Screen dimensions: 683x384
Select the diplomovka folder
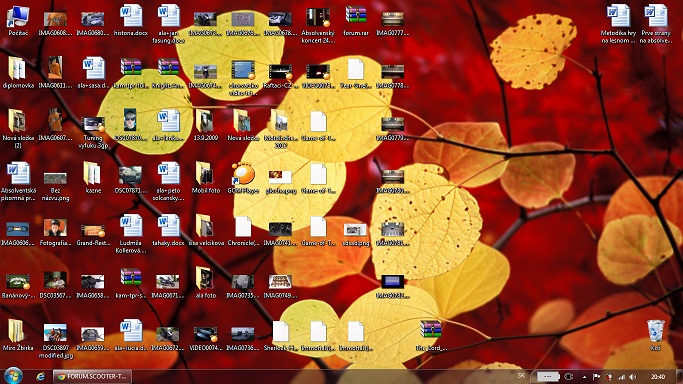tap(18, 73)
